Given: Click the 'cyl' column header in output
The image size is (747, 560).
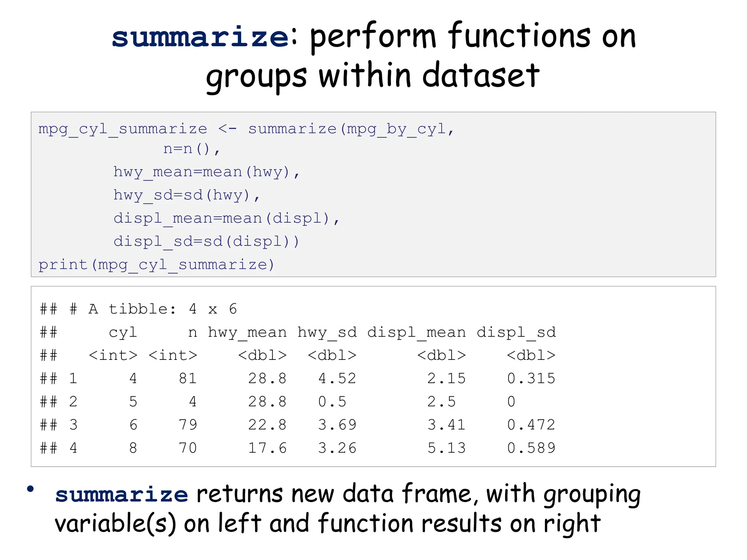Looking at the screenshot, I should click(123, 332).
